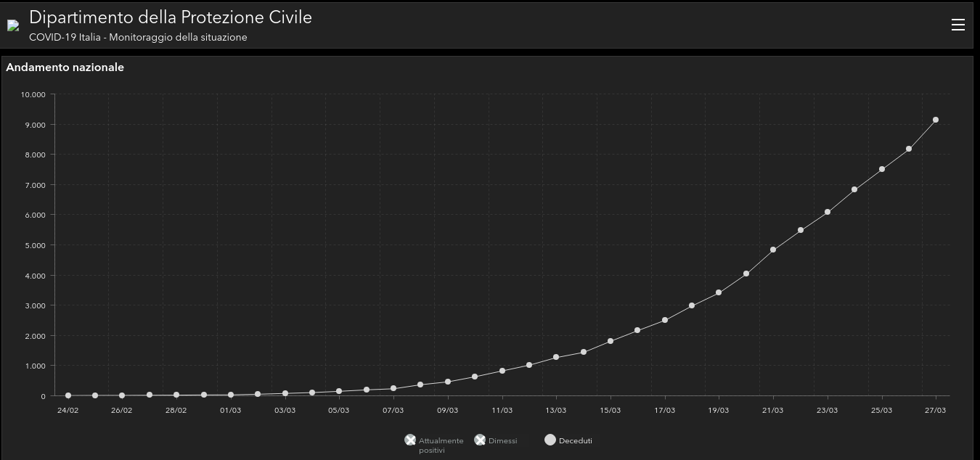Click the broken logo image beside the title
The image size is (980, 460).
pyautogui.click(x=12, y=25)
